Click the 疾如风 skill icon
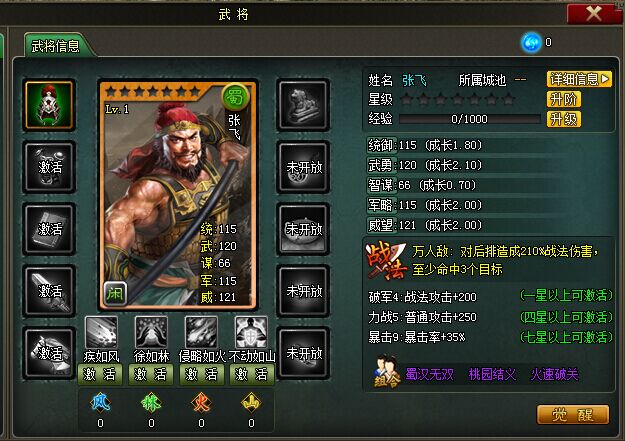The height and width of the screenshot is (441, 625). click(101, 332)
